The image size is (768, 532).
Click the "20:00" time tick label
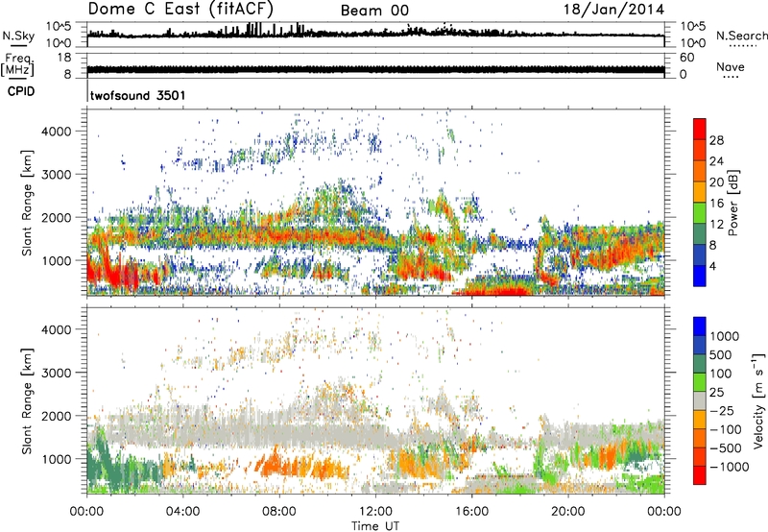(x=567, y=512)
